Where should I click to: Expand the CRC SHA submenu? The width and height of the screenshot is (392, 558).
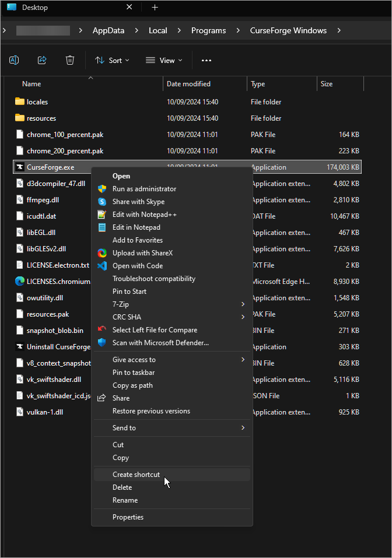click(243, 317)
